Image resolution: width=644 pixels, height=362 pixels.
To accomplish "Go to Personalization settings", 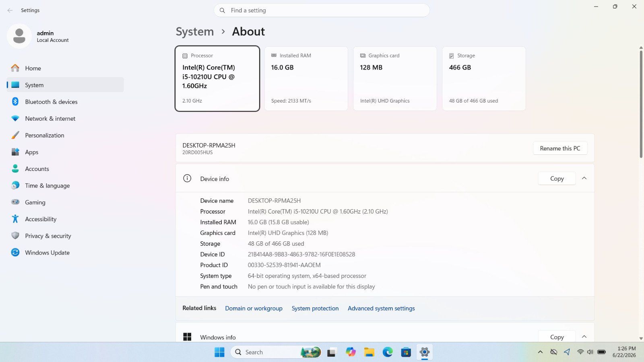I will tap(65, 136).
